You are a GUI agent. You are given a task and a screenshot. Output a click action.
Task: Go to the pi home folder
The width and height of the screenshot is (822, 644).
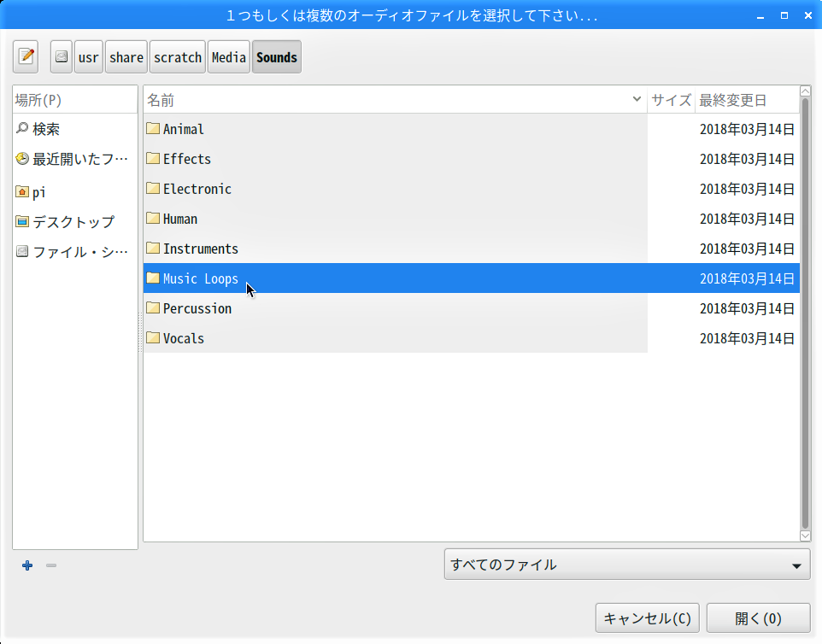tap(75, 192)
